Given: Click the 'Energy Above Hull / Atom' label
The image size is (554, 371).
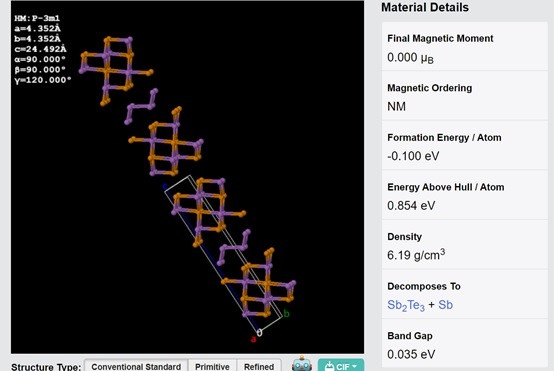Looking at the screenshot, I should tap(446, 187).
